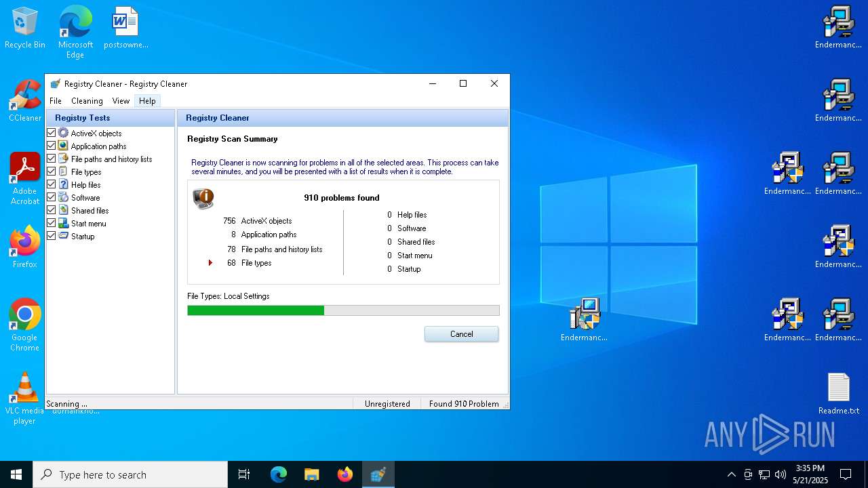The image size is (868, 488).
Task: Open the VLC media player desktop shortcut
Action: (25, 399)
